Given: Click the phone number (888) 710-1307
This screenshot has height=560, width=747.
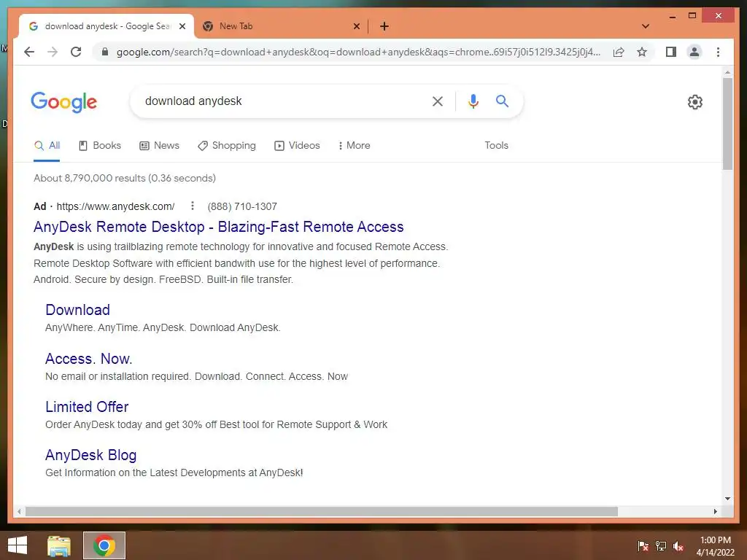Looking at the screenshot, I should coord(242,206).
